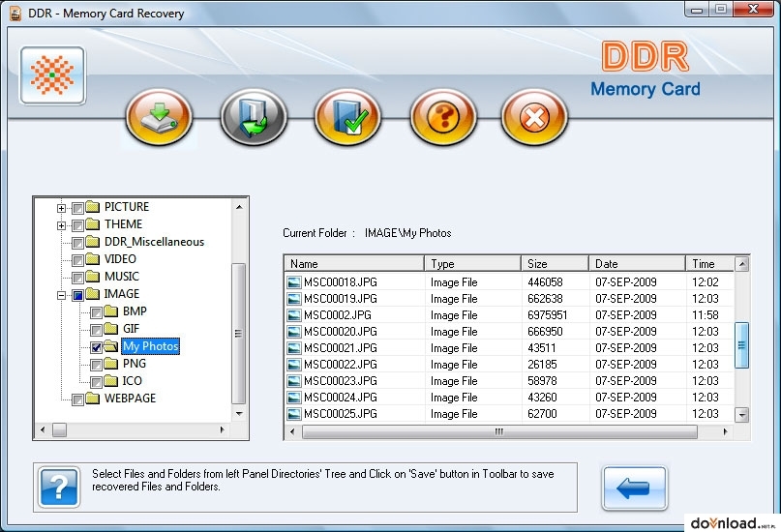Click the file list scroll up arrow
Screen dimensions: 781x532
pos(741,264)
